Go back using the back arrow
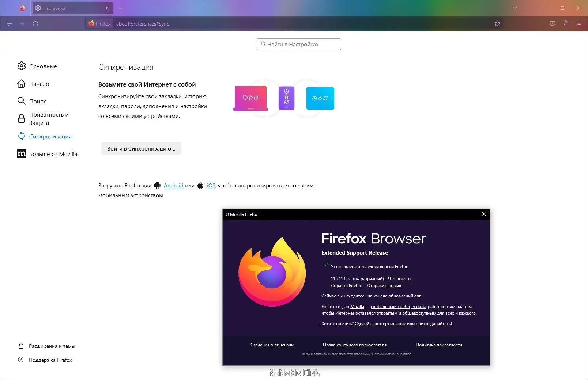 point(9,24)
